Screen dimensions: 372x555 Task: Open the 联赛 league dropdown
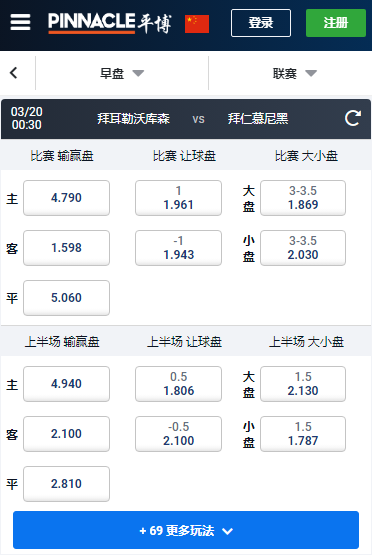tap(294, 73)
